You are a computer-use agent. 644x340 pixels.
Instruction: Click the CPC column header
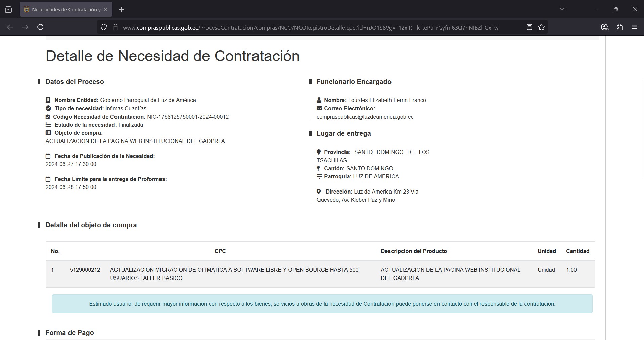click(220, 251)
